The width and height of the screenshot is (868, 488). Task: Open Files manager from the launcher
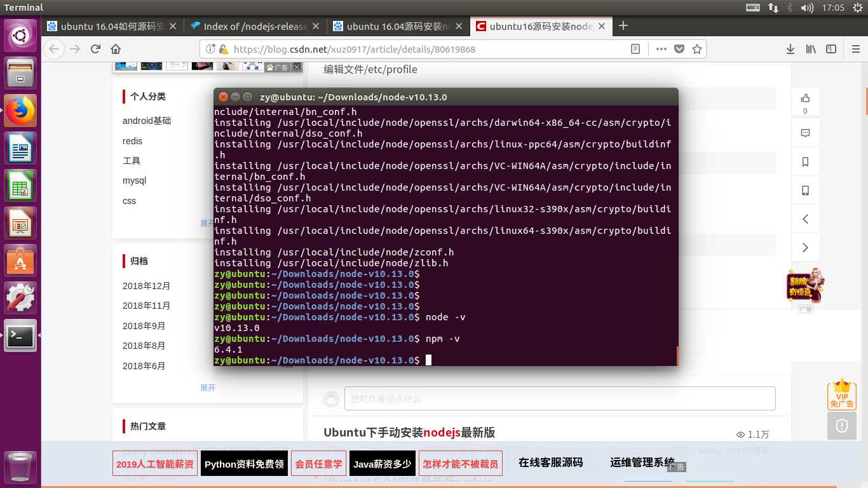coord(21,73)
